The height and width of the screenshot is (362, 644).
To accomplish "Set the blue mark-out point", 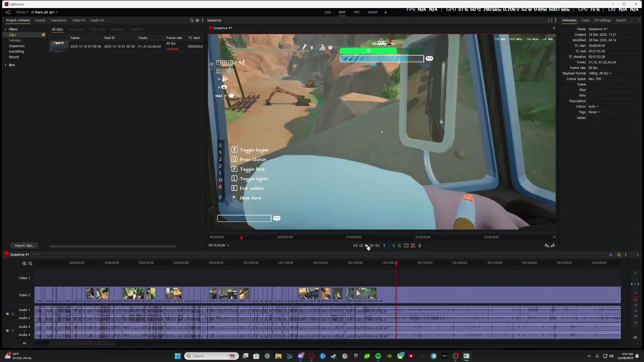I will pos(393,245).
